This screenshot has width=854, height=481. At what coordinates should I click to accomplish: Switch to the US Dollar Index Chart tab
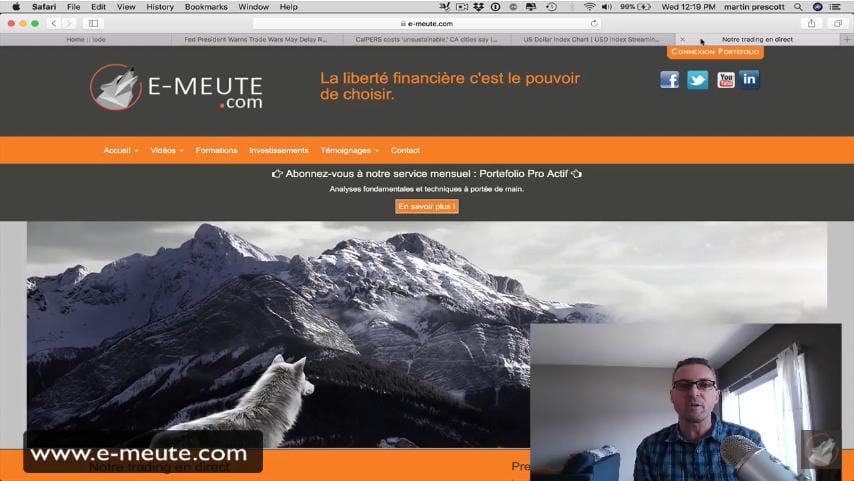click(591, 39)
